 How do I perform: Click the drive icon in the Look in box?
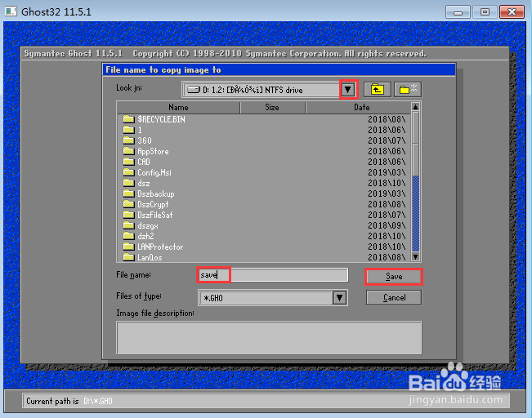click(194, 90)
